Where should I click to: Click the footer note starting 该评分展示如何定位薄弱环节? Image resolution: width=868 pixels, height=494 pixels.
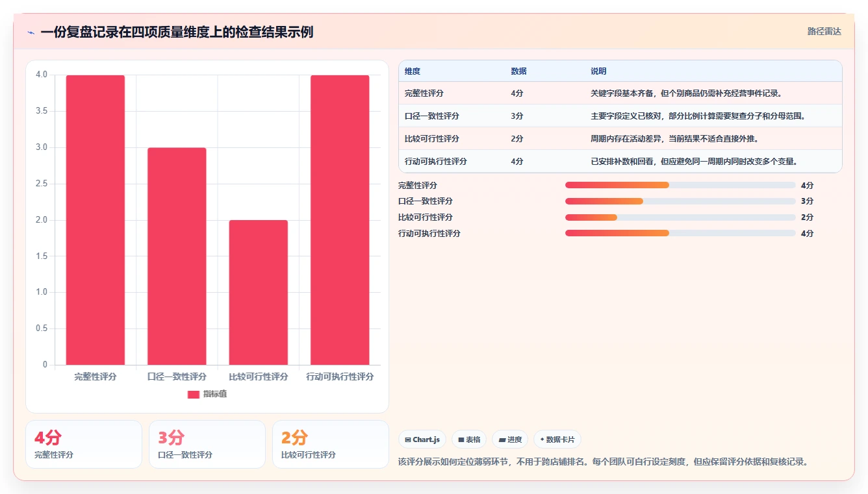pyautogui.click(x=603, y=462)
